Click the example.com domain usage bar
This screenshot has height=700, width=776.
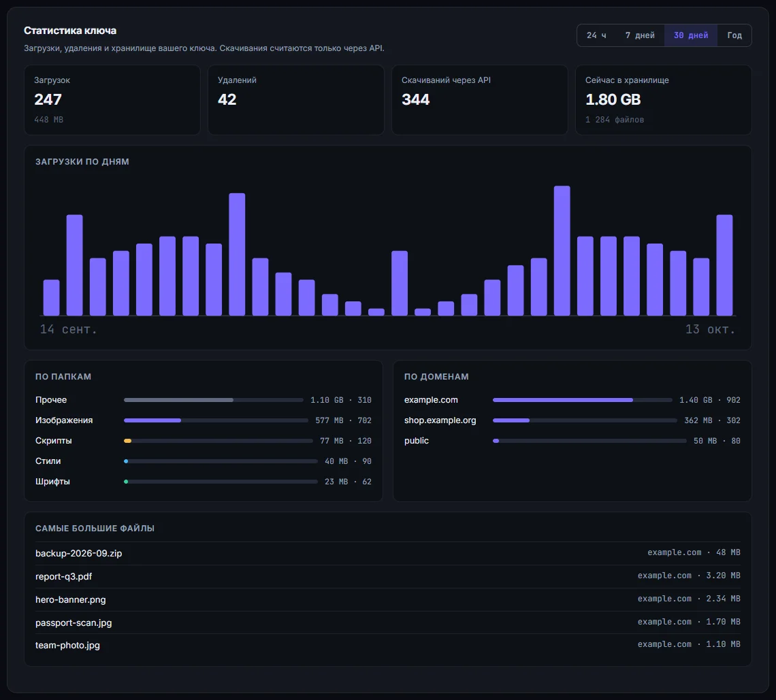point(583,400)
